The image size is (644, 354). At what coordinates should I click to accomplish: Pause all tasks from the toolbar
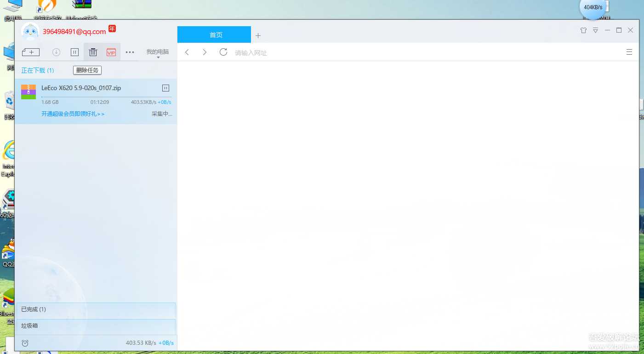(74, 52)
